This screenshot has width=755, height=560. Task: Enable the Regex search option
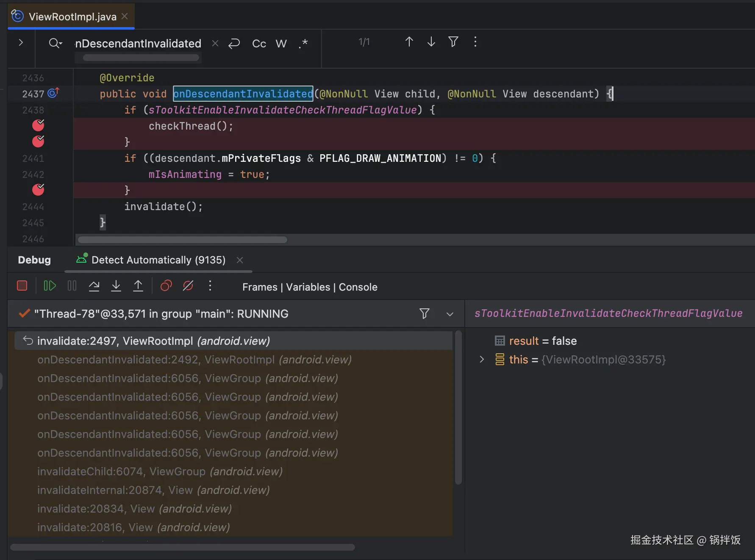click(x=303, y=44)
